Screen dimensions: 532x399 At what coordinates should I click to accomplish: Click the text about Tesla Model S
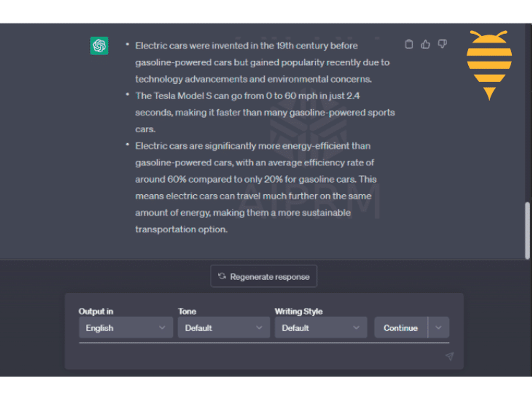tap(265, 112)
